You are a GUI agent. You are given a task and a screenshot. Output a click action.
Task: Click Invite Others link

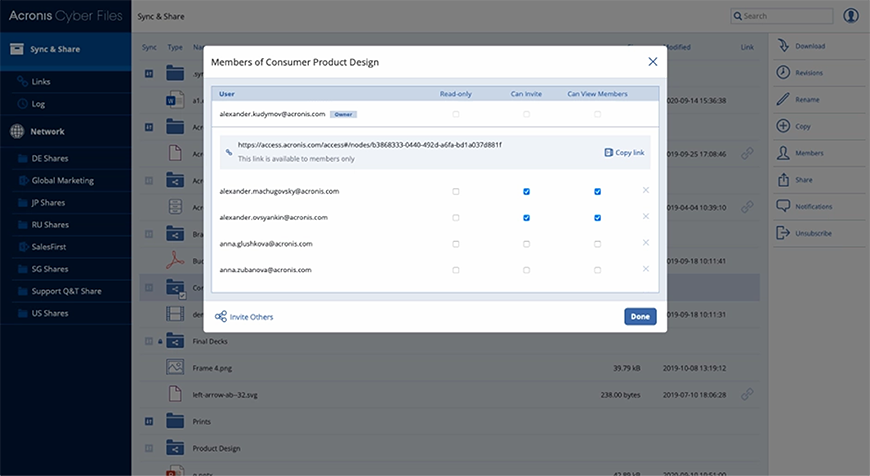coord(251,317)
